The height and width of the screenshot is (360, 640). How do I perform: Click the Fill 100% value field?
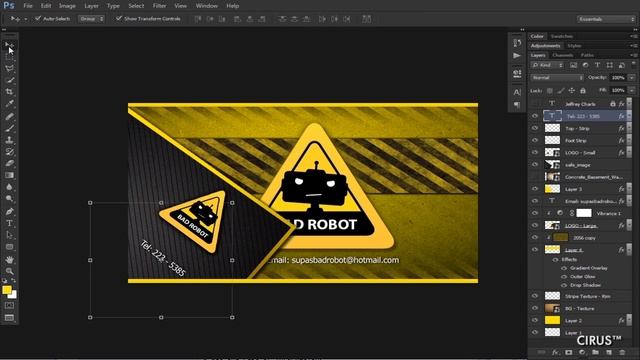[x=618, y=90]
